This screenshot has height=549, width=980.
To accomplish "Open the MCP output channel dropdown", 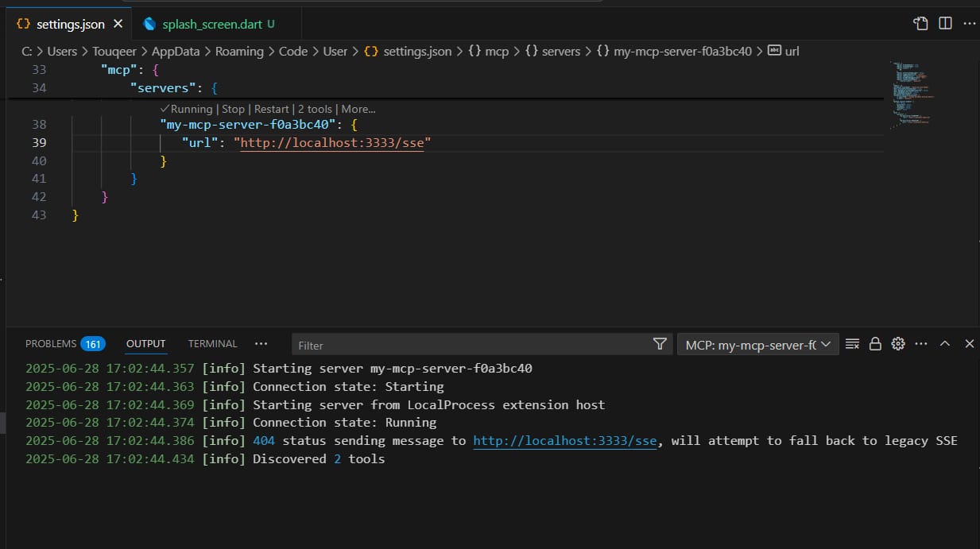I will [757, 344].
